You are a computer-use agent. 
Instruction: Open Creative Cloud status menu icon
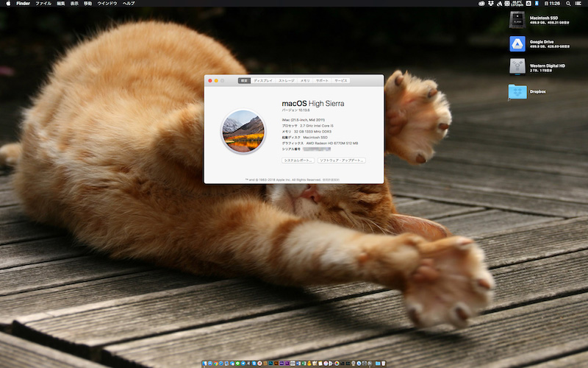pos(482,4)
